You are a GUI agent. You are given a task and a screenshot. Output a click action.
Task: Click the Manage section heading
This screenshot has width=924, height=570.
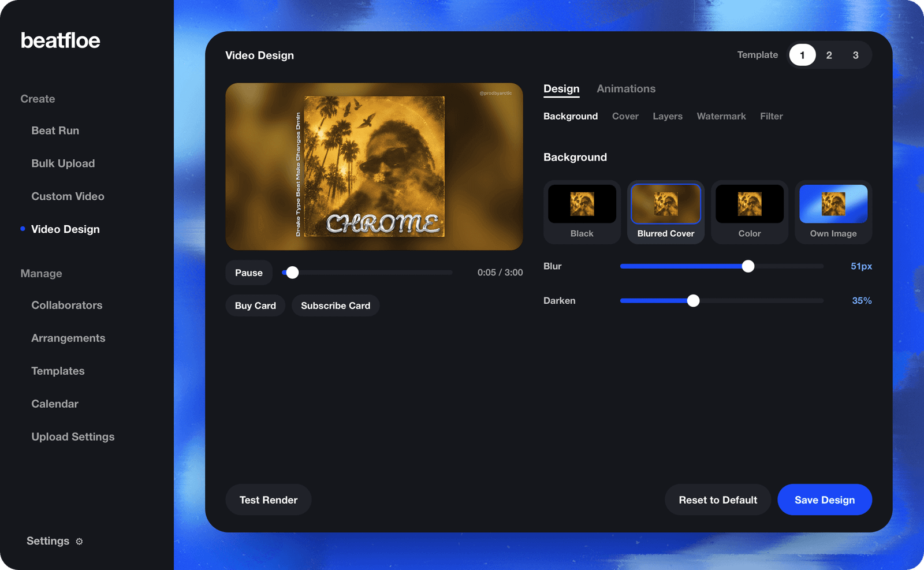pyautogui.click(x=41, y=273)
